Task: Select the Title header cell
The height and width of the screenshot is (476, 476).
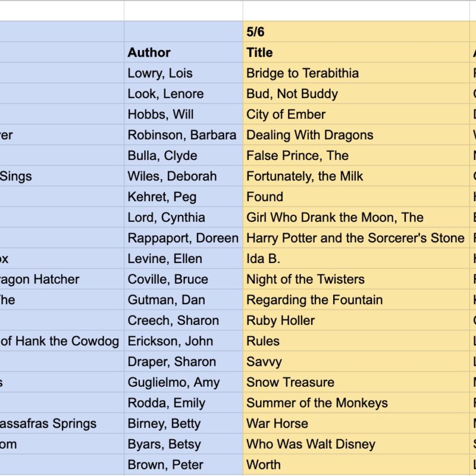Action: [356, 52]
